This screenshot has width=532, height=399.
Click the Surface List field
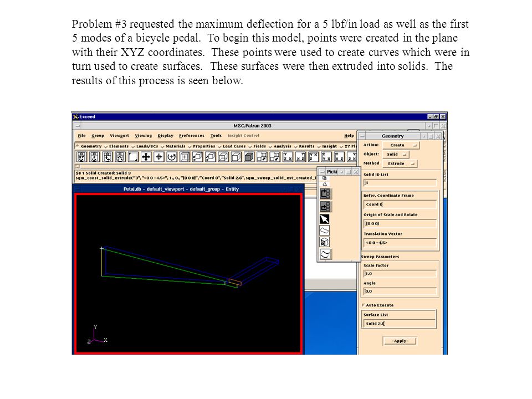point(398,324)
